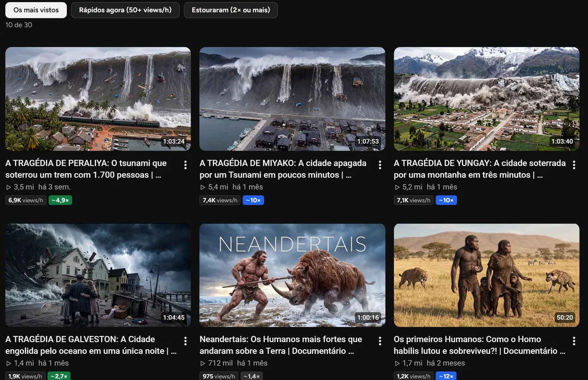Click the '975 views/h' badge
Viewport: 588px width, 380px height.
[219, 376]
